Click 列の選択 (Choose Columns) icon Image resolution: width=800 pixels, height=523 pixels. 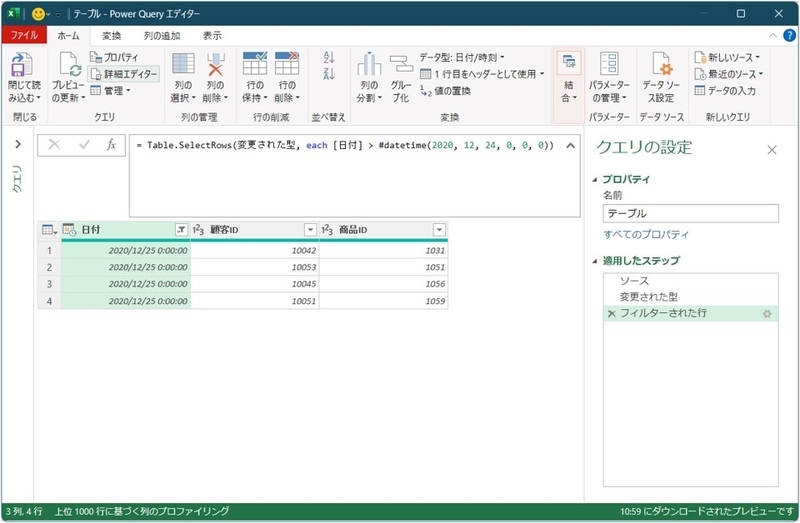click(183, 64)
